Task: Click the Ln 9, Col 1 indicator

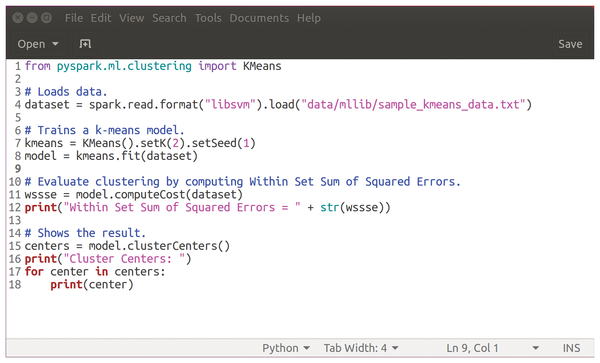Action: point(472,348)
